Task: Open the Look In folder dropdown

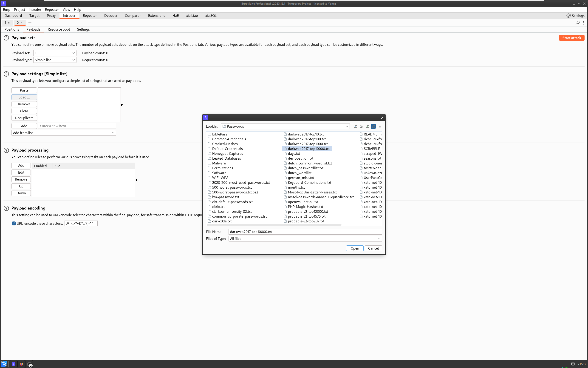Action: 285,126
